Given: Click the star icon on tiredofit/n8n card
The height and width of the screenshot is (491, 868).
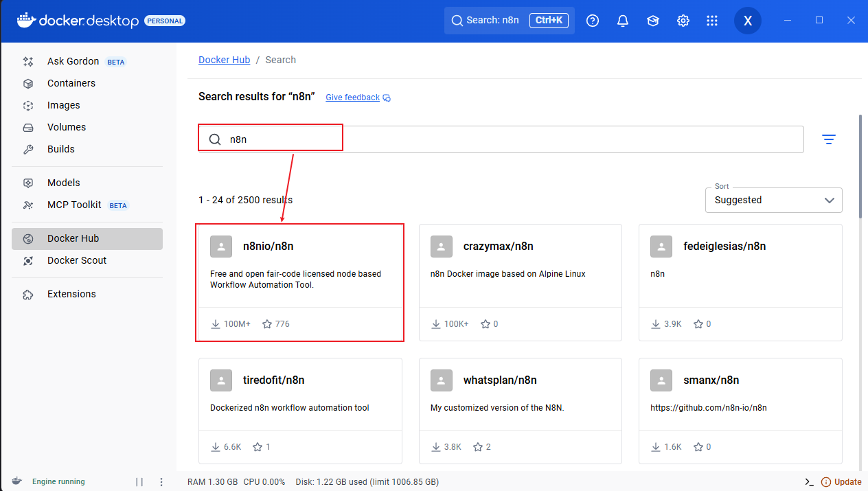Looking at the screenshot, I should pyautogui.click(x=258, y=447).
